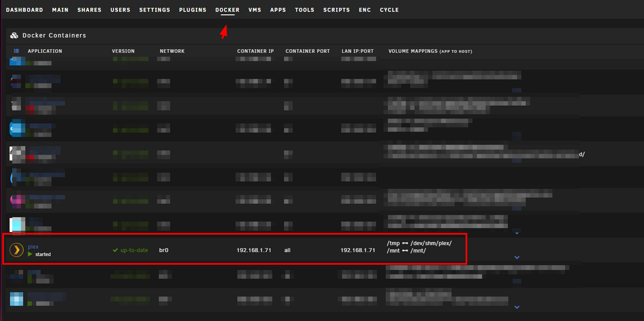Open the ENC tab
This screenshot has width=644, height=321.
pyautogui.click(x=365, y=10)
